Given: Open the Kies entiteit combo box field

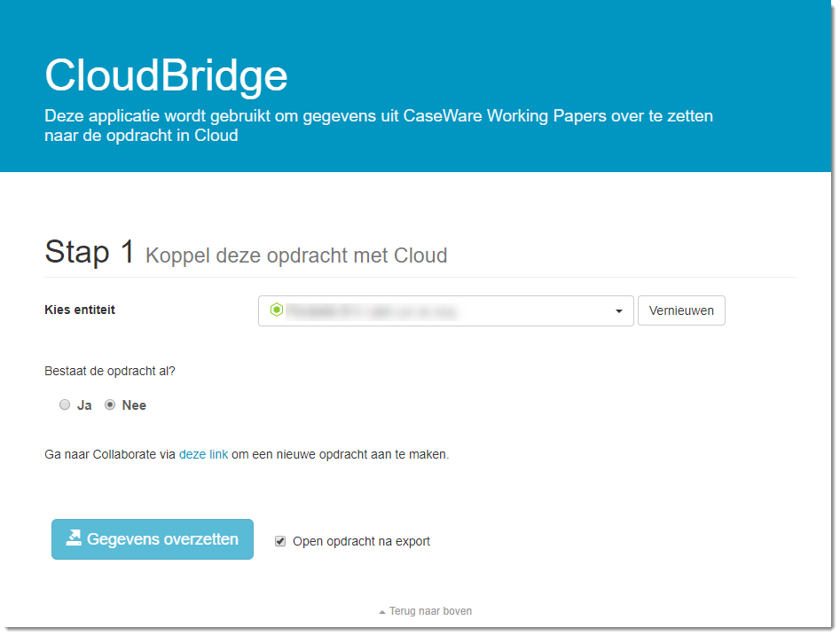Looking at the screenshot, I should tap(445, 310).
